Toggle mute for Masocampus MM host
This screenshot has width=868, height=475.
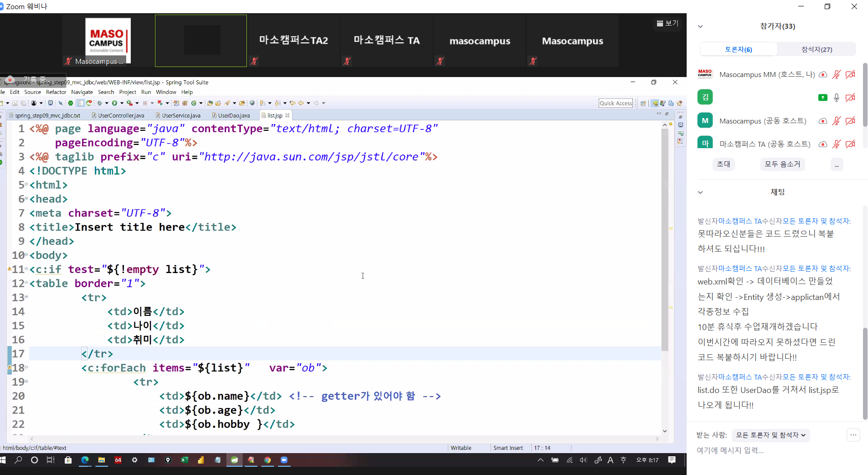click(x=836, y=74)
